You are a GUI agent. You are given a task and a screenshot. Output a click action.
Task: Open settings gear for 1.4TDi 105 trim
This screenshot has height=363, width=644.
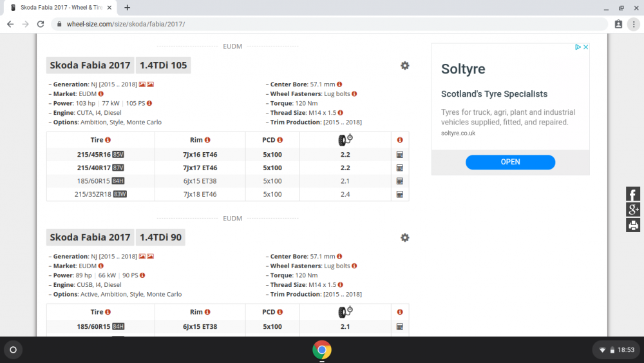(x=404, y=66)
